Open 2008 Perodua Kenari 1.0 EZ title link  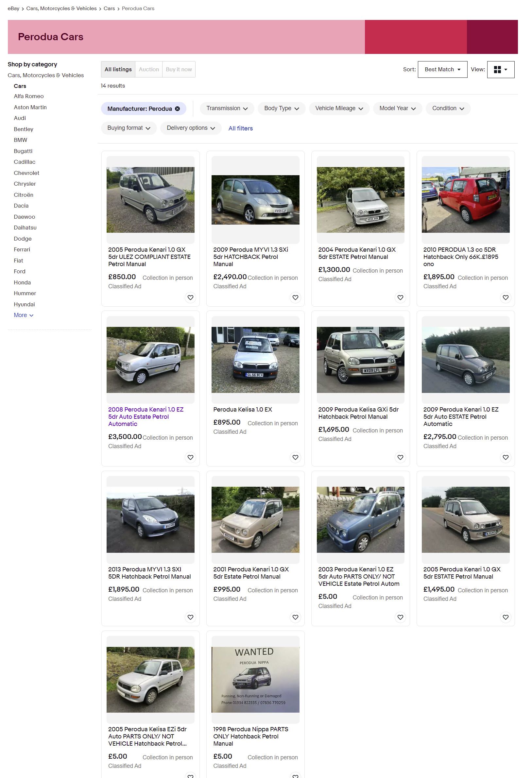(x=146, y=417)
